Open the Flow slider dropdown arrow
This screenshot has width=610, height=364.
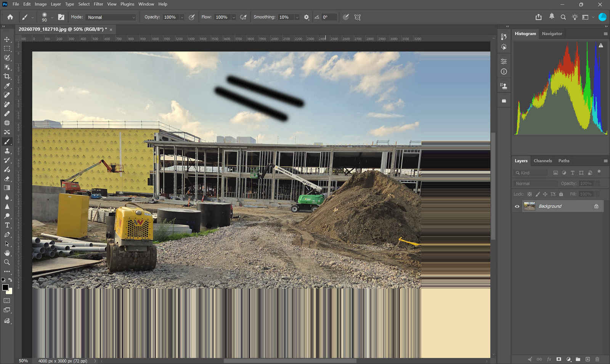233,17
